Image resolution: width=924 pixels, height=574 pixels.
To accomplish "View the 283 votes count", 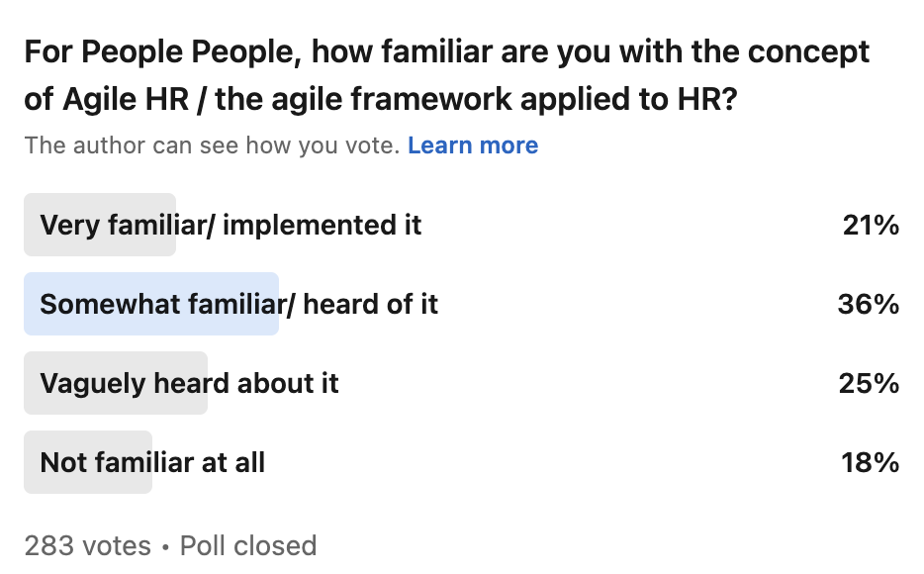I will click(87, 545).
